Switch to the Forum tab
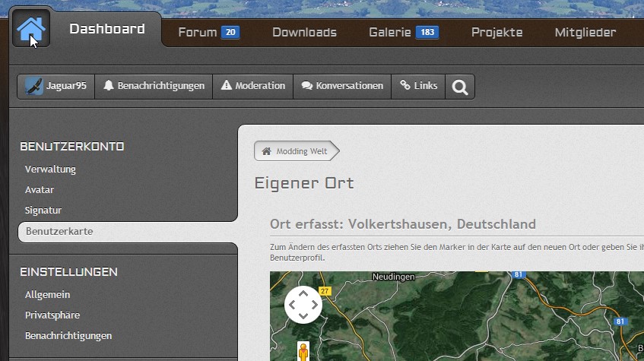The height and width of the screenshot is (361, 644). 208,32
